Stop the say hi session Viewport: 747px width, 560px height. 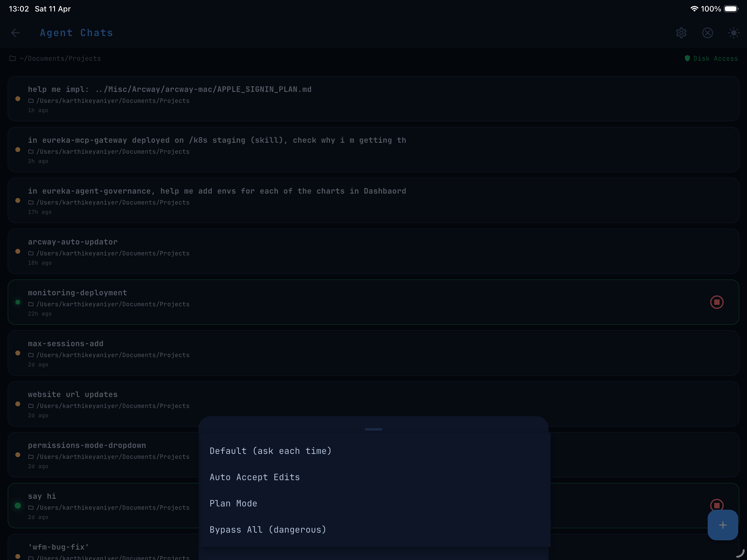(x=717, y=505)
